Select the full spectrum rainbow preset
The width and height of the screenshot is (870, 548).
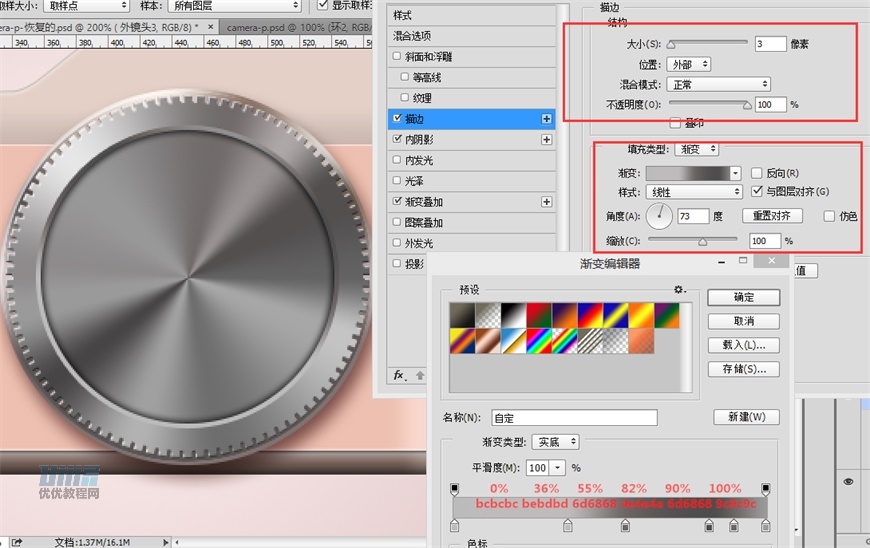tap(539, 341)
